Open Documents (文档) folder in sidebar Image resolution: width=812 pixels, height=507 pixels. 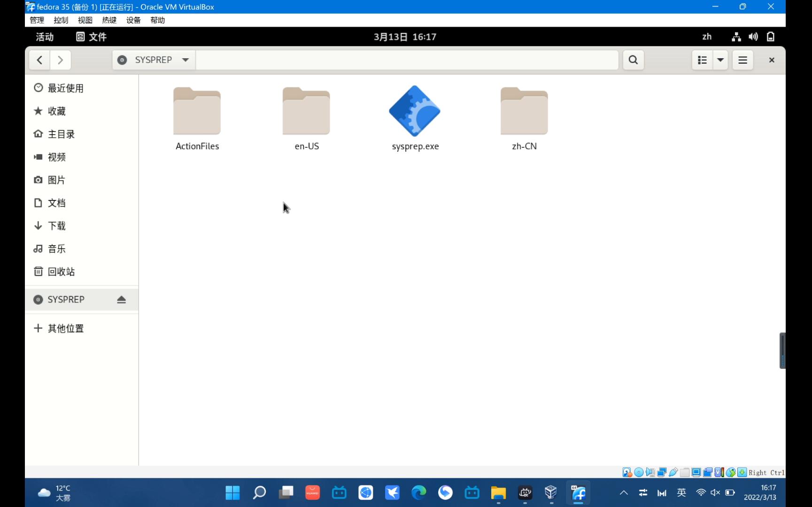[x=82, y=203]
